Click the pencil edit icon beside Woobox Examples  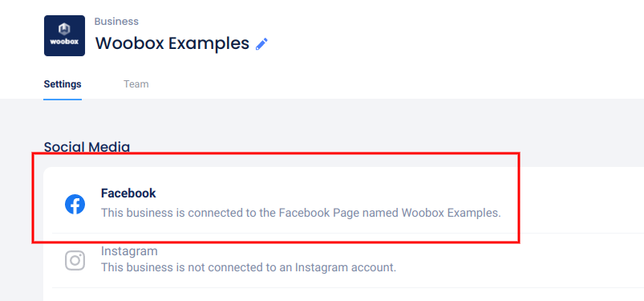pyautogui.click(x=261, y=43)
